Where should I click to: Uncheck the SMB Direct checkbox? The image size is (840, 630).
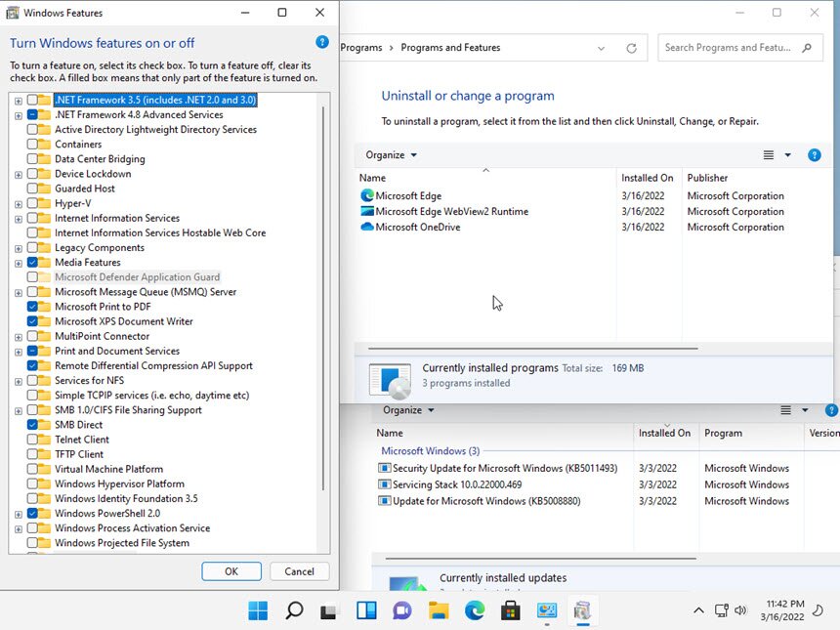[32, 425]
